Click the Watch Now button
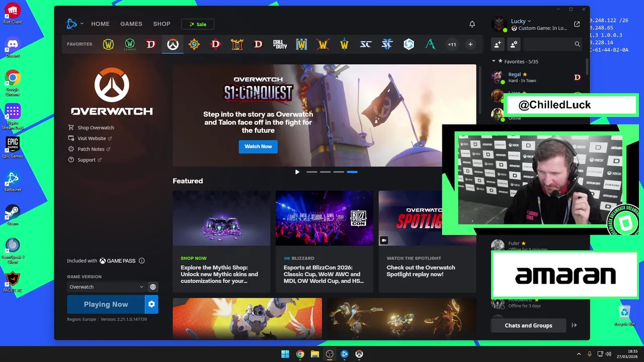644x362 pixels. coord(258,146)
